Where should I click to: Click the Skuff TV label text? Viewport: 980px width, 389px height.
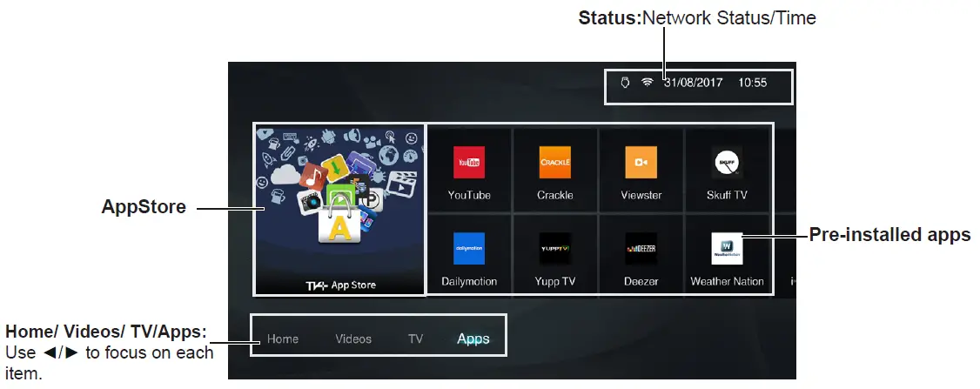727,195
